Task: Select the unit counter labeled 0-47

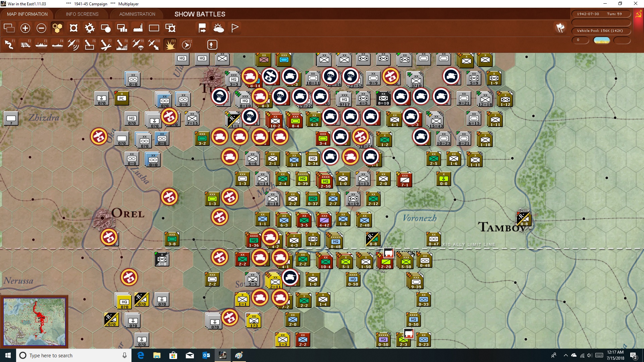Action: (433, 239)
